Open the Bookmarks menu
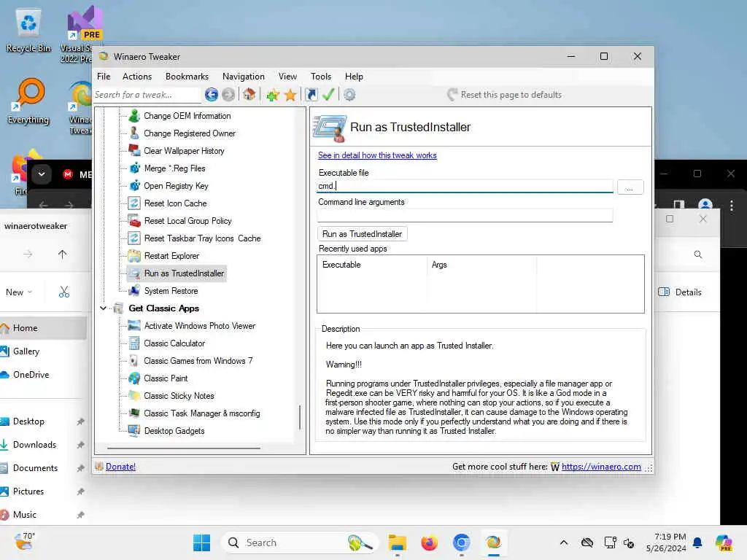This screenshot has height=560, width=747. point(187,77)
